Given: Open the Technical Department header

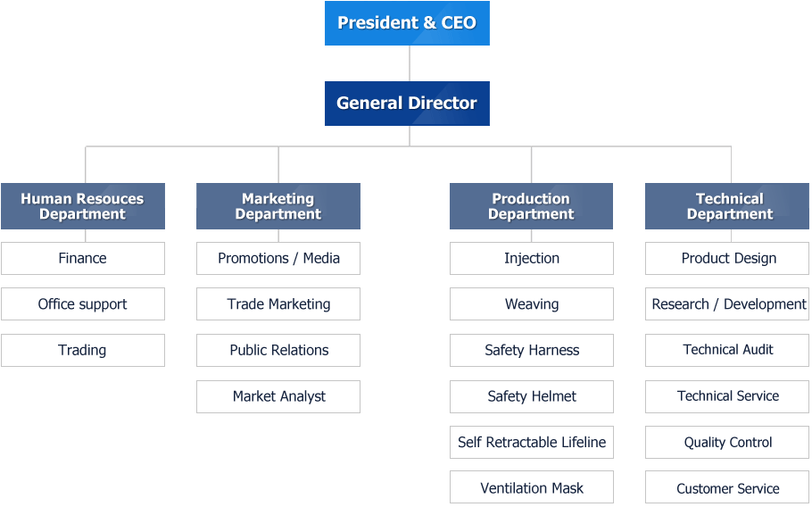Looking at the screenshot, I should coord(727,206).
